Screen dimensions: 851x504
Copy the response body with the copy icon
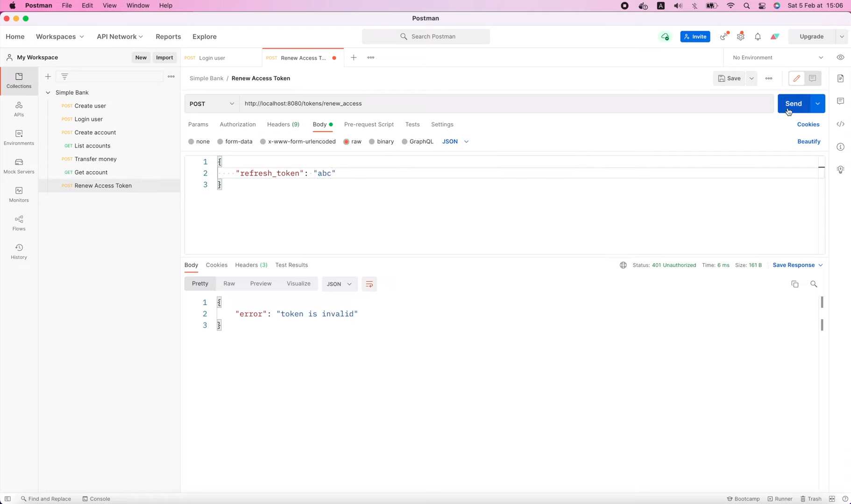click(794, 284)
